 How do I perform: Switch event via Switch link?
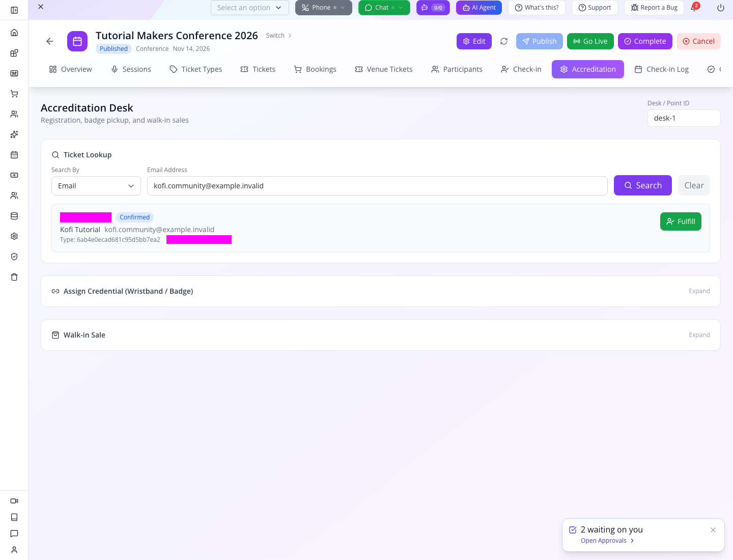(279, 36)
